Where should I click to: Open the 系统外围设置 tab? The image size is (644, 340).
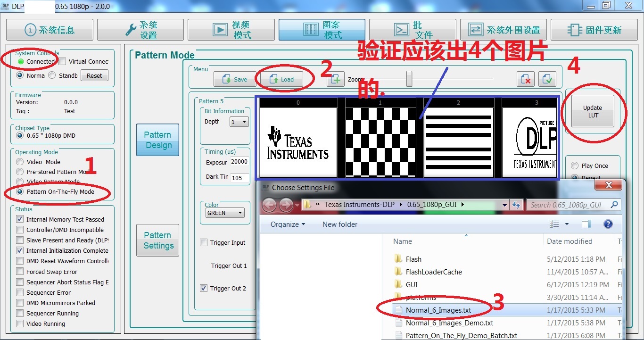click(x=504, y=30)
